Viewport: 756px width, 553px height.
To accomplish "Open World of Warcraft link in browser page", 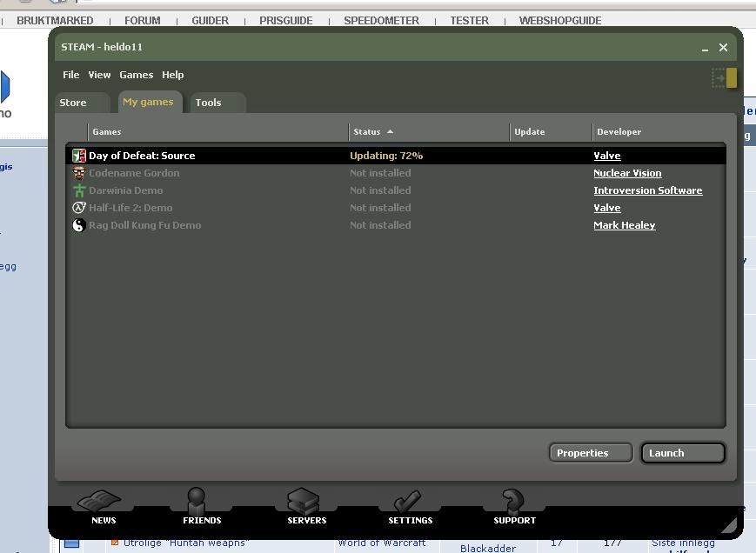I will click(381, 543).
